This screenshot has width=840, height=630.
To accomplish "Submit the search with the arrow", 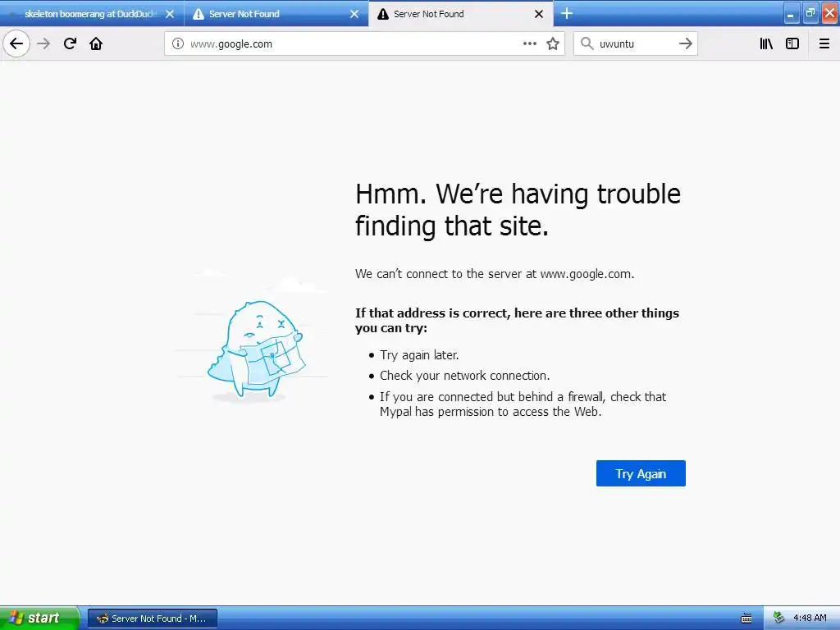I will [685, 43].
